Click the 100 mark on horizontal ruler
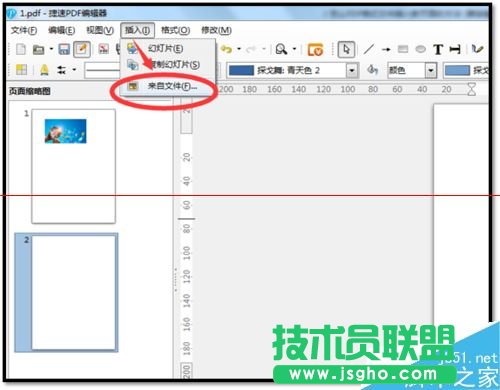The image size is (500, 390). pos(348,89)
